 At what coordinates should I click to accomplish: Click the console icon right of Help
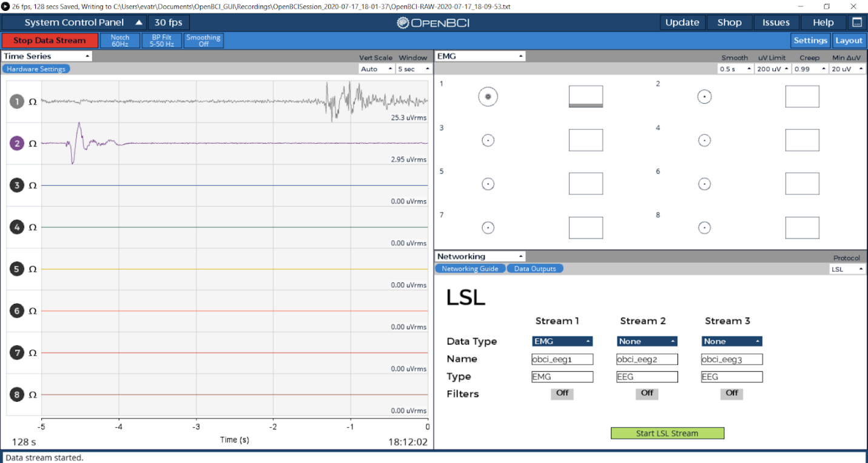(x=856, y=22)
